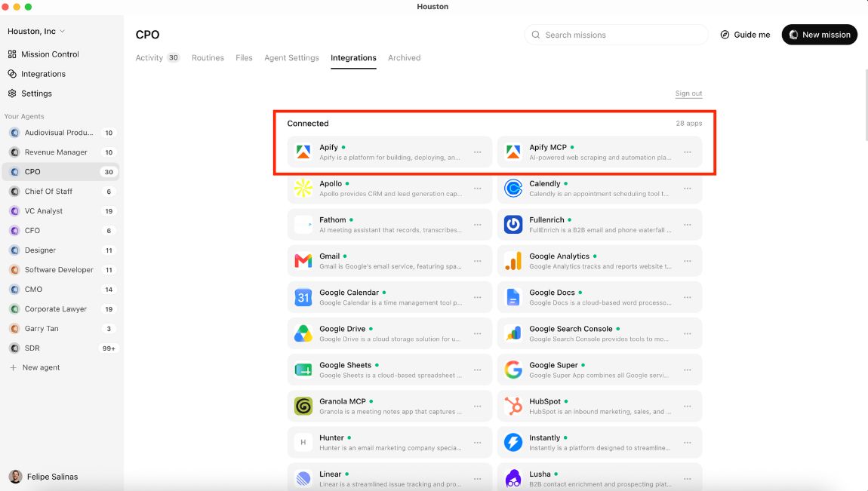Click the sidebar Integrations link icon

[12, 74]
